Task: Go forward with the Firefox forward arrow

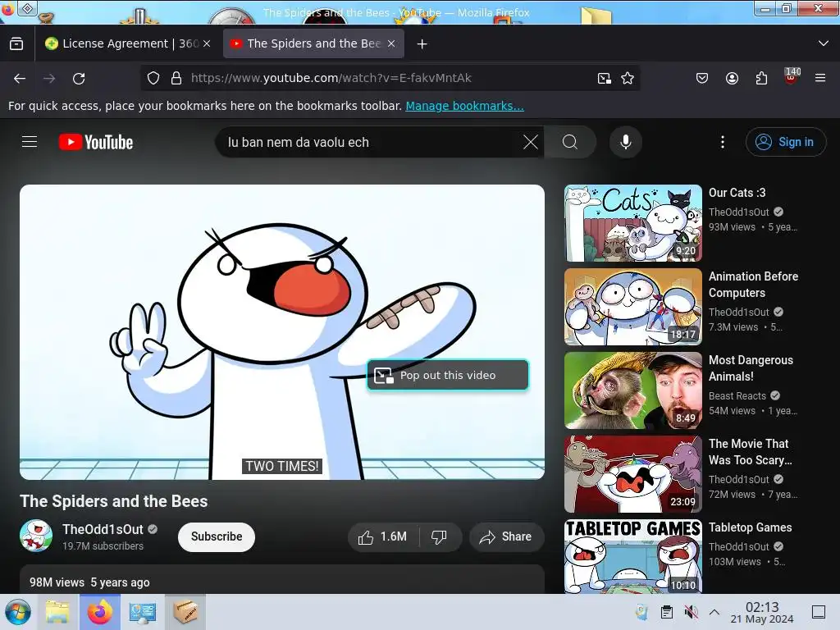Action: [49, 79]
